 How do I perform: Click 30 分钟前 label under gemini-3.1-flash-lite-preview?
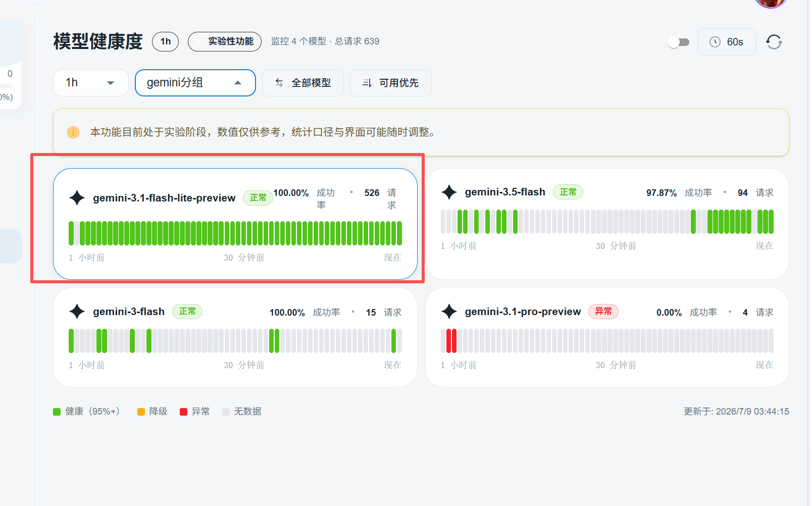[x=244, y=258]
